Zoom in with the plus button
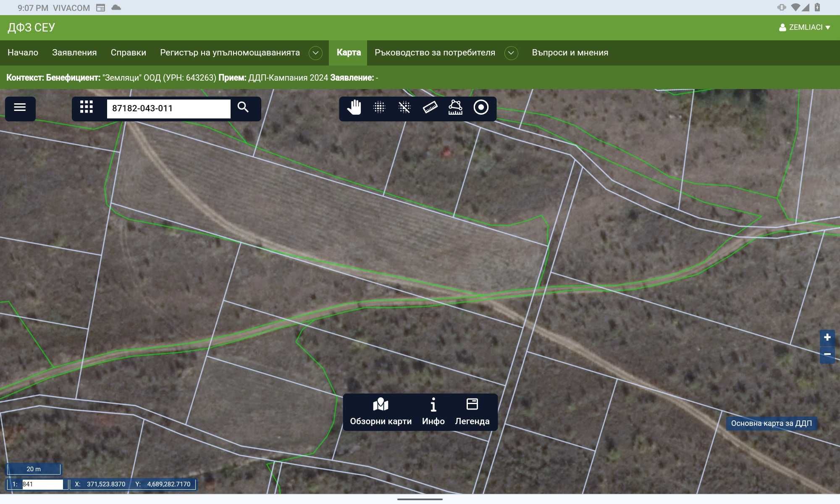This screenshot has width=840, height=504. pos(827,338)
